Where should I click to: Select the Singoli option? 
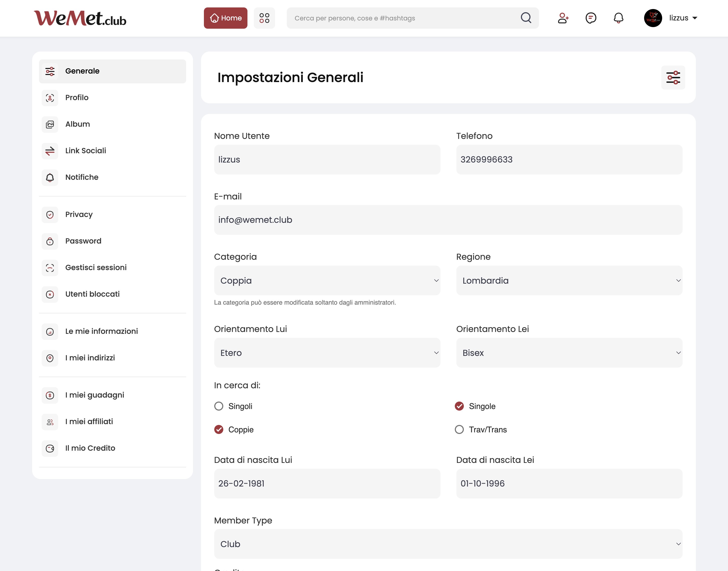point(219,406)
